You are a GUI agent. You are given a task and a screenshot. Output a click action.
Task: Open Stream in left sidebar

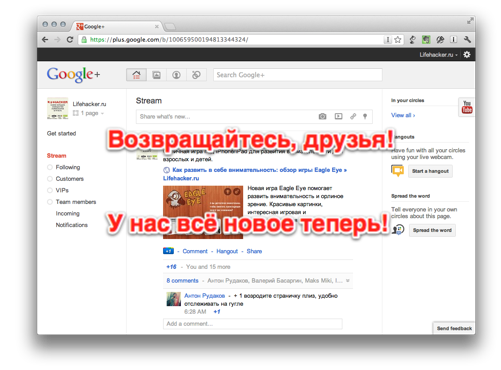(56, 156)
